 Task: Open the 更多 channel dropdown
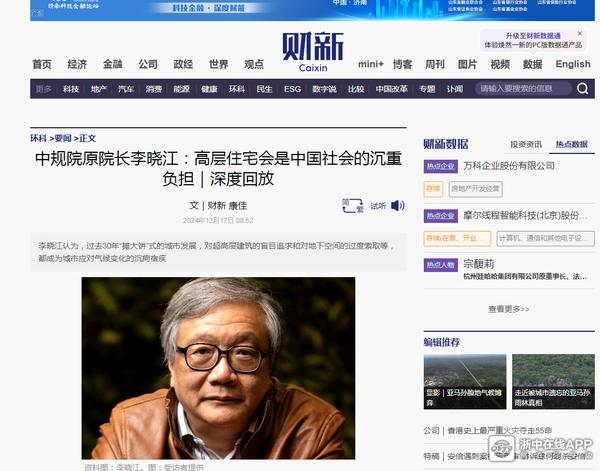coord(43,88)
